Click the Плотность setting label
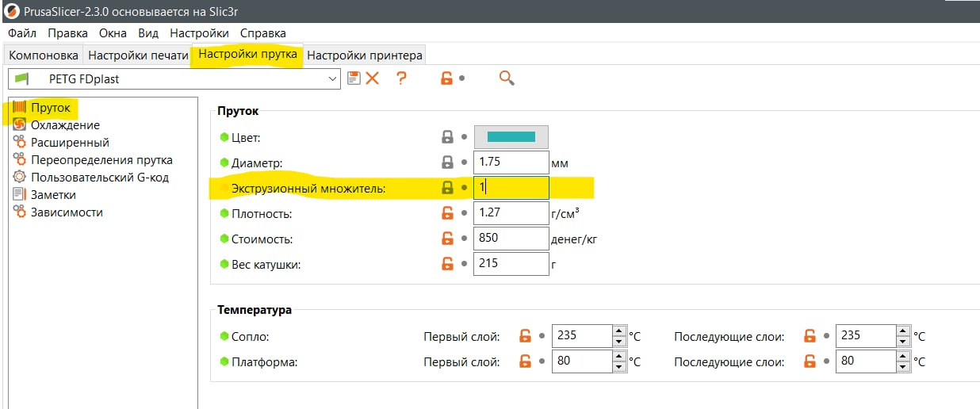Image resolution: width=980 pixels, height=409 pixels. coord(262,214)
